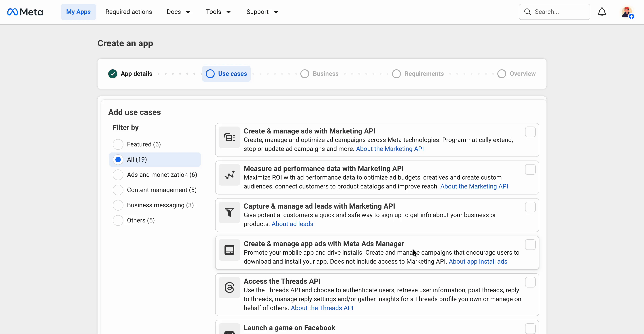The image size is (644, 334).
Task: Open About the Threads API link
Action: point(322,308)
